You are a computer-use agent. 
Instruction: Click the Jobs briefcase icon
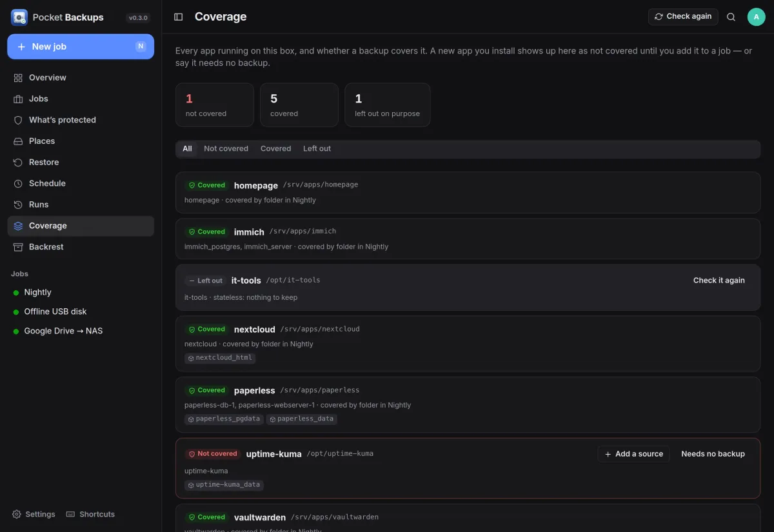[18, 99]
